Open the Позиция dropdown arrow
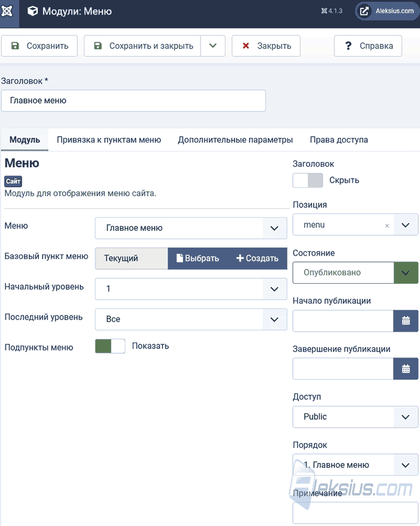This screenshot has width=420, height=526. pyautogui.click(x=406, y=225)
